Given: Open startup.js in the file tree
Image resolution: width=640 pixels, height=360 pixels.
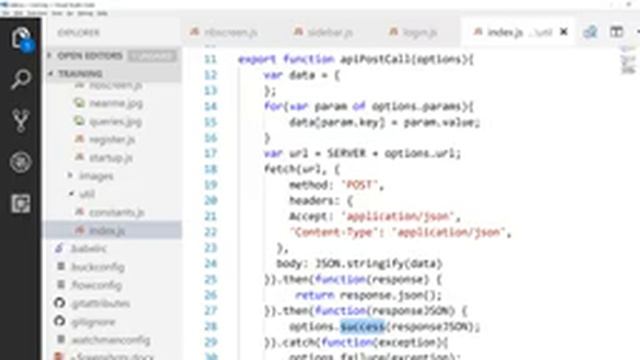Looking at the screenshot, I should (111, 158).
